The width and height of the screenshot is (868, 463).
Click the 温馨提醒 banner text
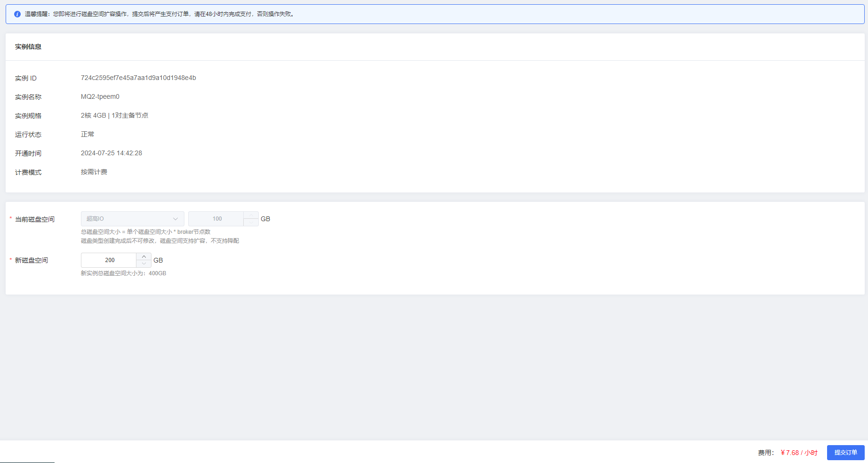click(160, 14)
